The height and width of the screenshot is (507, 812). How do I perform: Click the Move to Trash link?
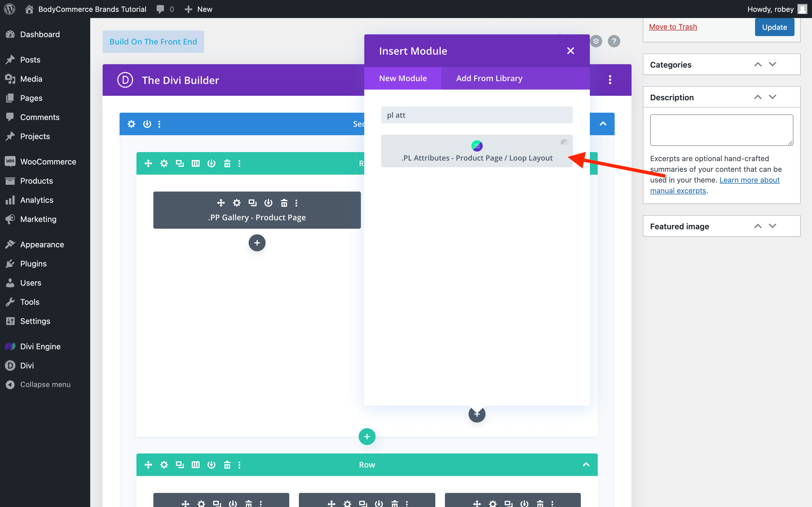coord(673,26)
